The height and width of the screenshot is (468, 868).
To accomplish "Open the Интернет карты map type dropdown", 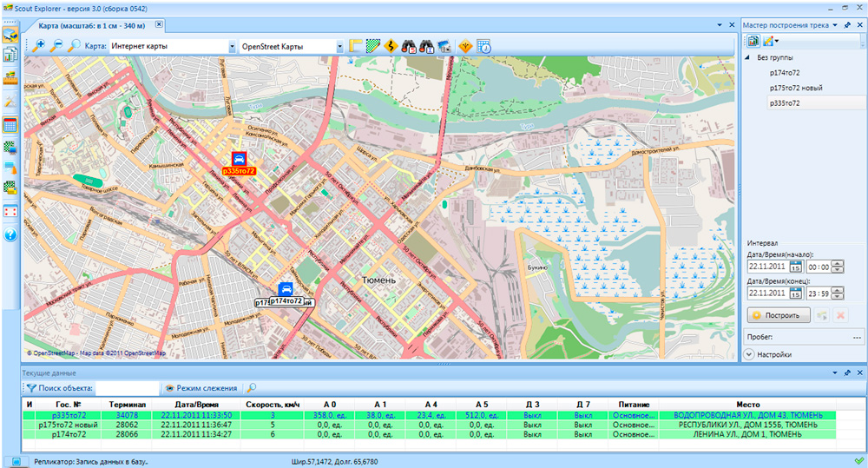I will point(232,47).
